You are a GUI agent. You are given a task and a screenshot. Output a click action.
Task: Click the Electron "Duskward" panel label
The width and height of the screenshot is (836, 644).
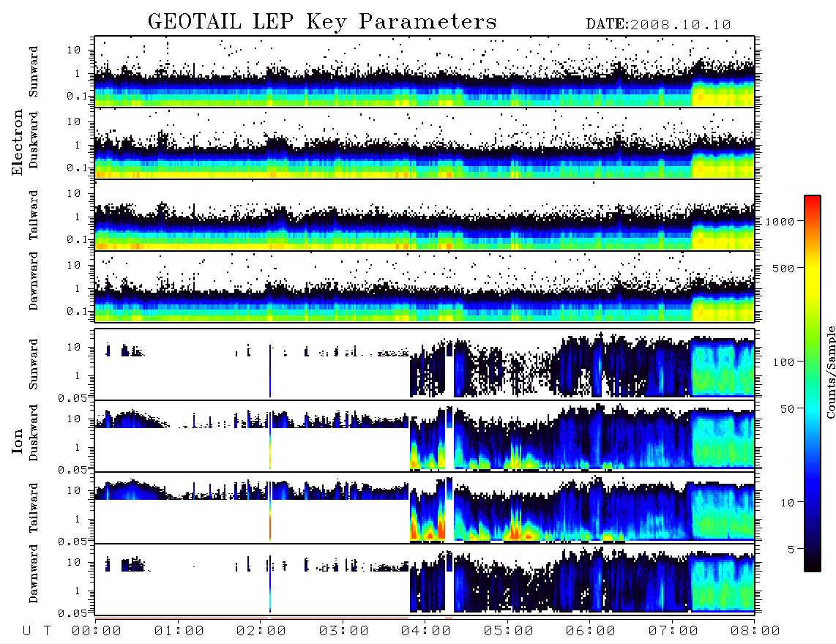click(x=34, y=140)
